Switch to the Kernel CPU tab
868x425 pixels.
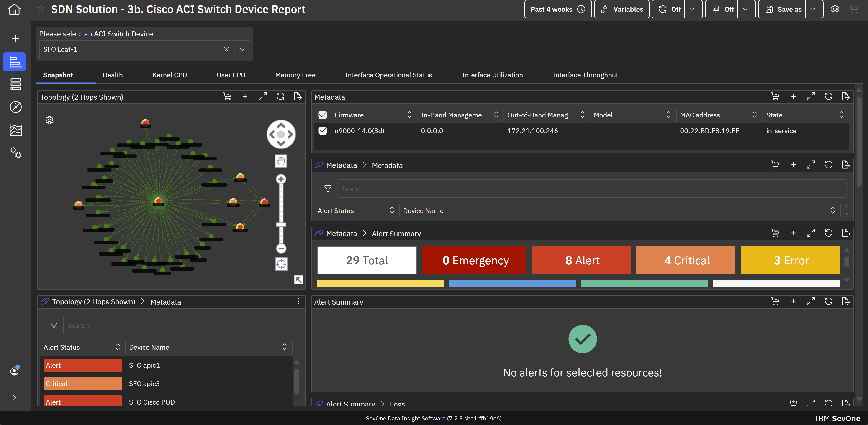[x=169, y=75]
